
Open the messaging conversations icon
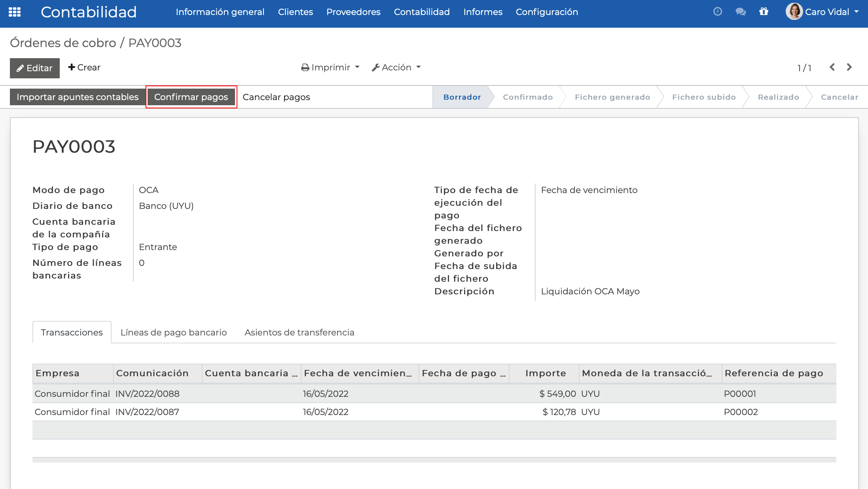click(740, 12)
